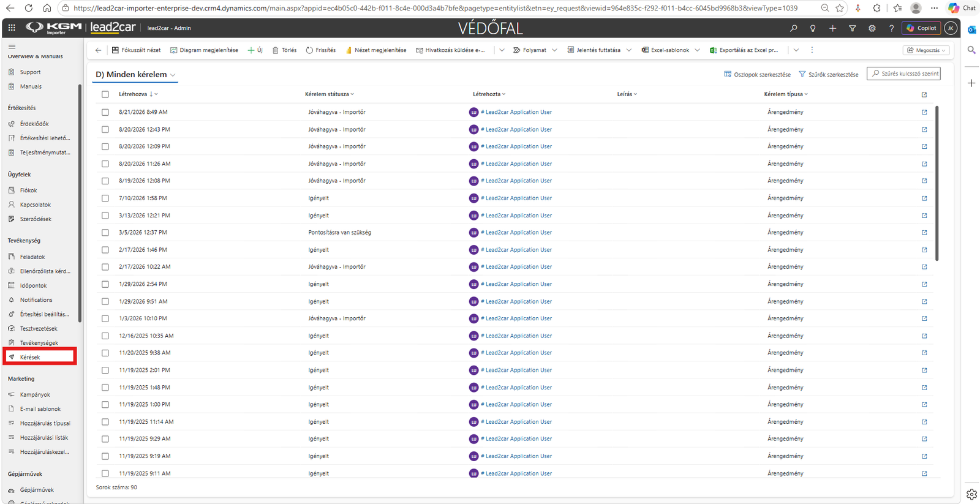Open first Lead2car Application User link
980x504 pixels.
point(518,112)
